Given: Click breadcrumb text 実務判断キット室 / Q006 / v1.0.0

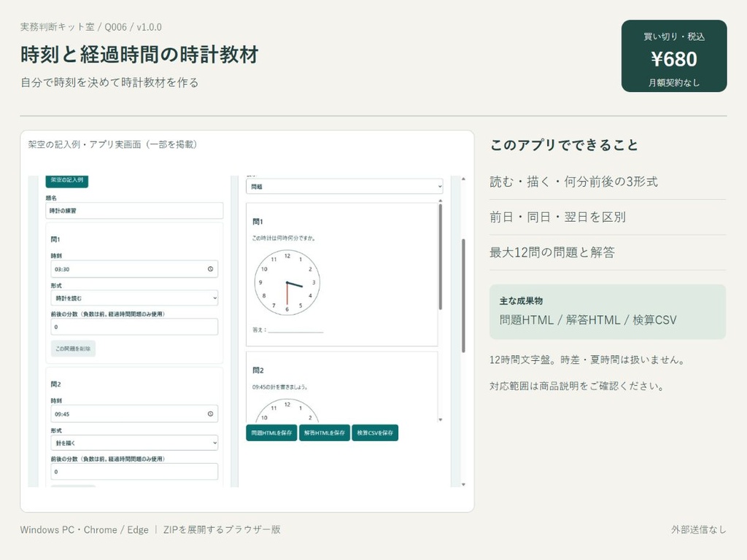Looking at the screenshot, I should (91, 27).
